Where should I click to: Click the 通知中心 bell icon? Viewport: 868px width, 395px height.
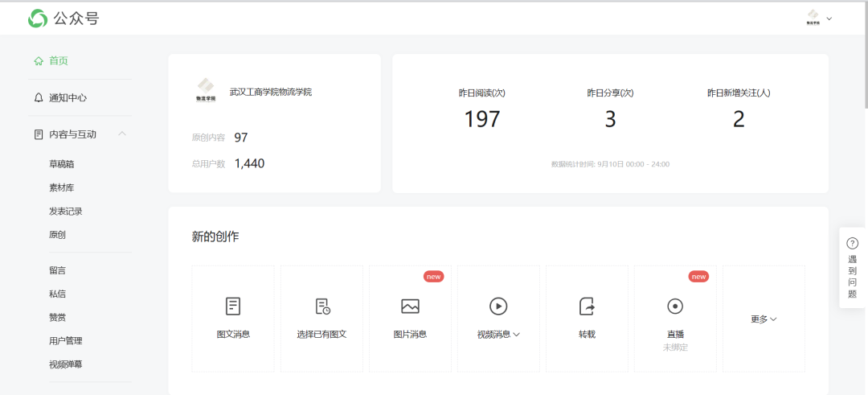click(39, 97)
